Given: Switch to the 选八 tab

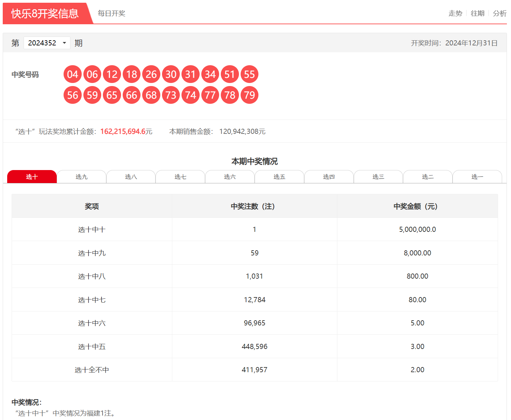Looking at the screenshot, I should coord(131,177).
